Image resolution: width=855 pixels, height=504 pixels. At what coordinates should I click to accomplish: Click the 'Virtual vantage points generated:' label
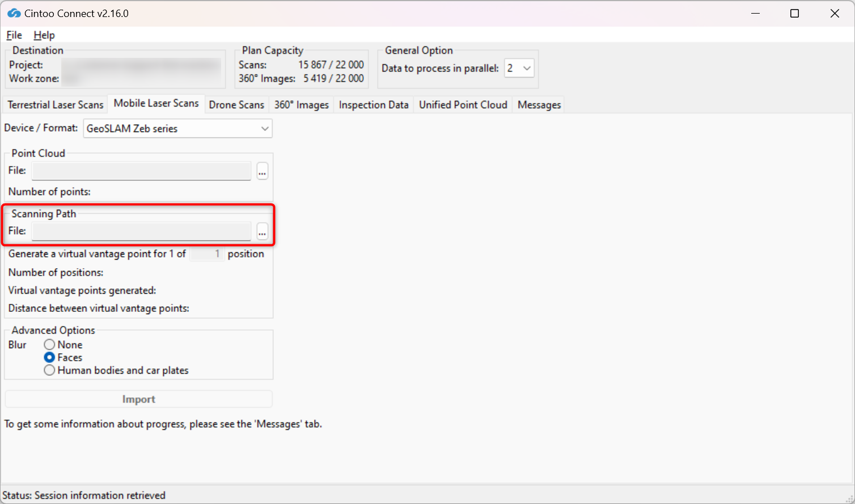click(82, 290)
